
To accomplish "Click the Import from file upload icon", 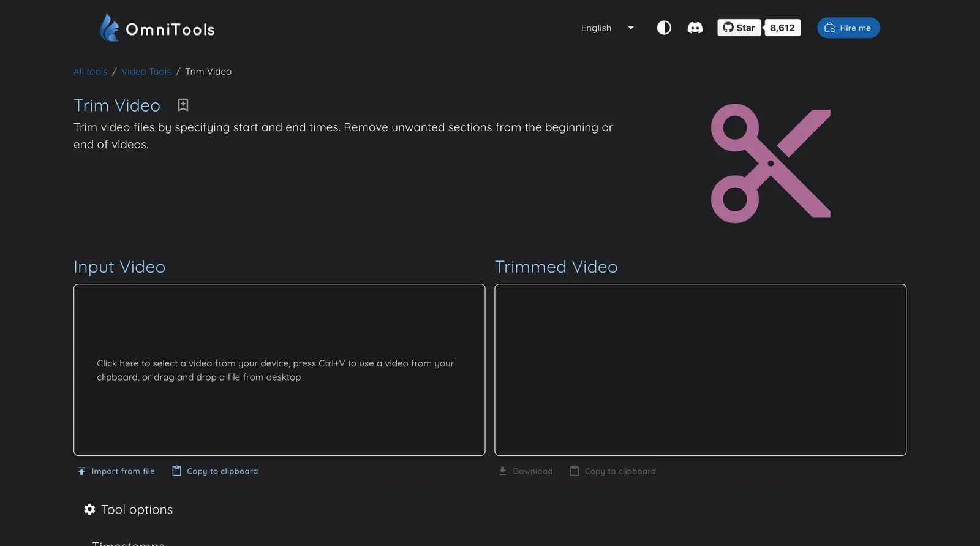I will pos(81,471).
